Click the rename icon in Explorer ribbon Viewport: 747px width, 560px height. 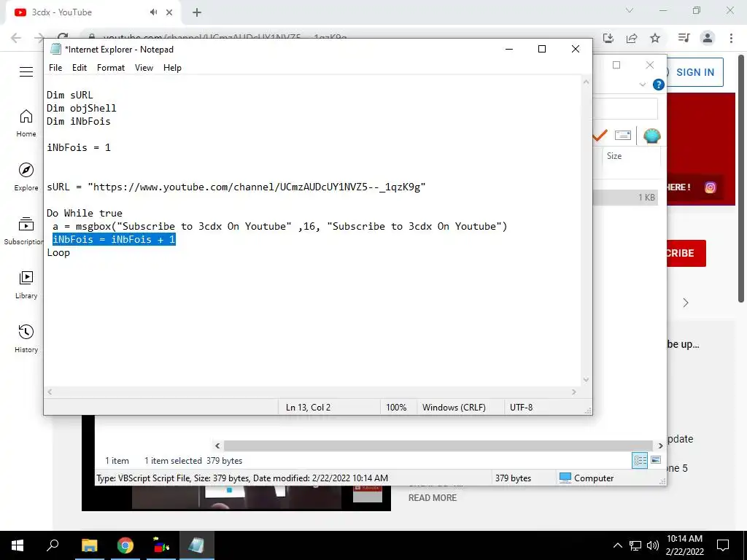[623, 136]
